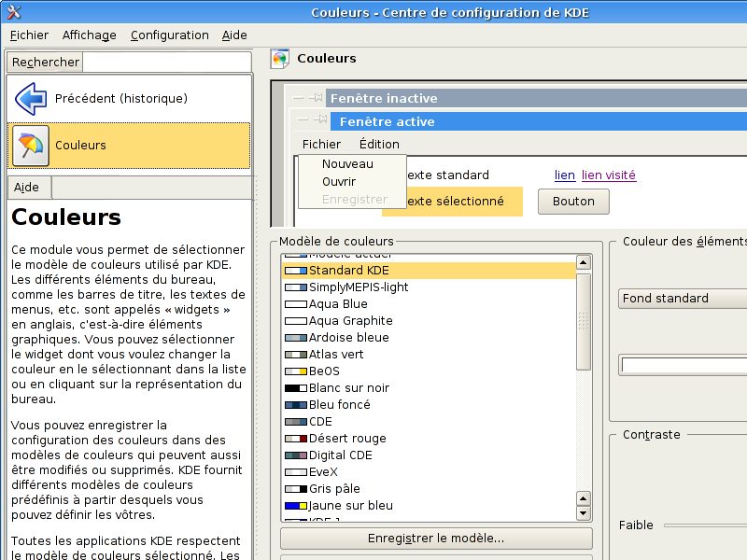Viewport: 747px width, 560px height.
Task: Click the Enregistrer le modèle button
Action: 436,539
